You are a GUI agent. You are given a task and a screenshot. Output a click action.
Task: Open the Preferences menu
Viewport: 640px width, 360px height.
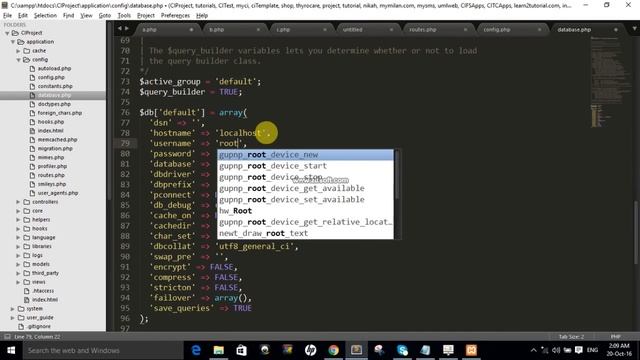tap(175, 16)
